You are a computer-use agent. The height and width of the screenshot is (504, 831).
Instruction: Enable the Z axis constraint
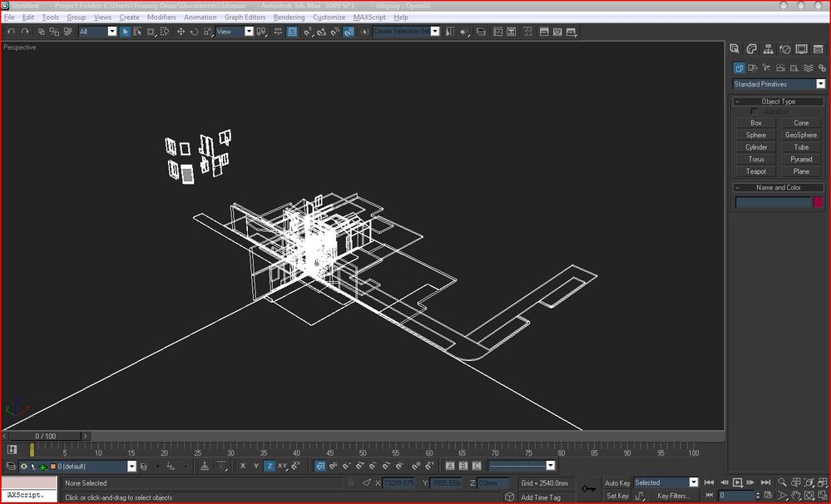pyautogui.click(x=269, y=467)
